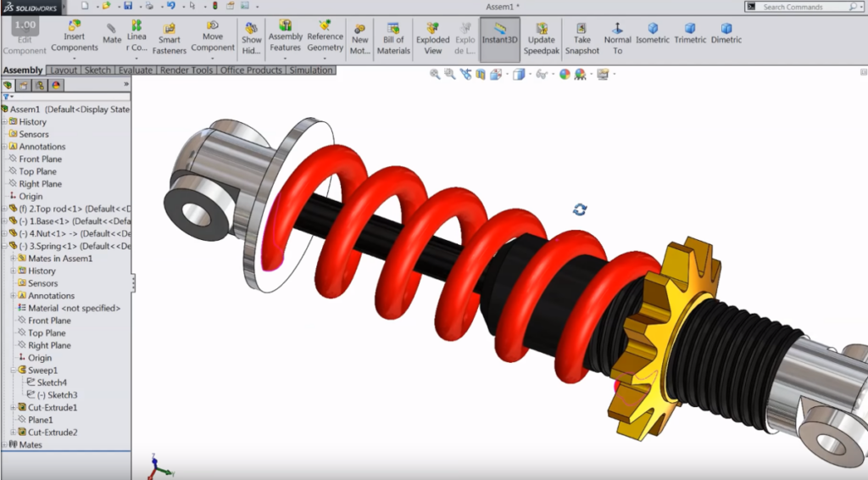Switch to Dimetric view
The image size is (868, 480).
pos(726,34)
